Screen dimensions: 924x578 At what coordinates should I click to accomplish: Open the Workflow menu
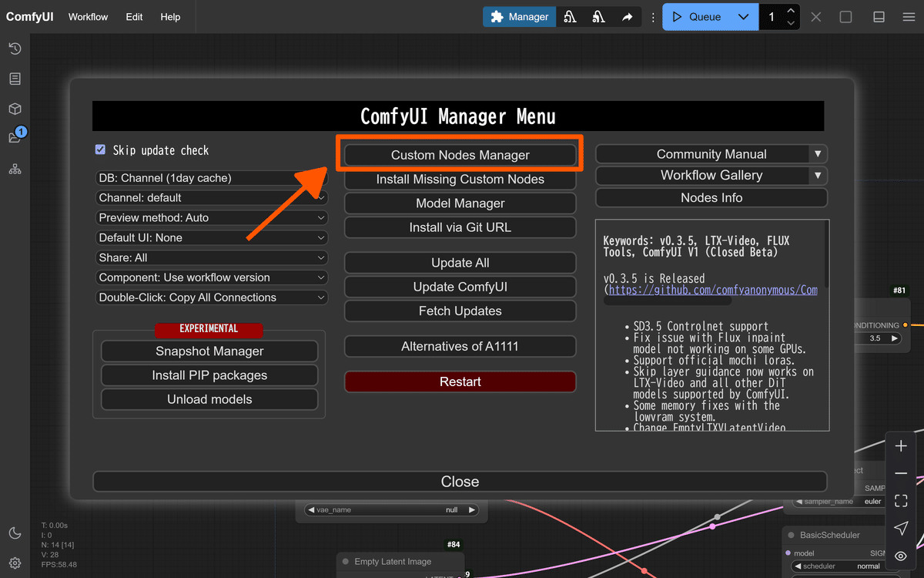pos(88,17)
